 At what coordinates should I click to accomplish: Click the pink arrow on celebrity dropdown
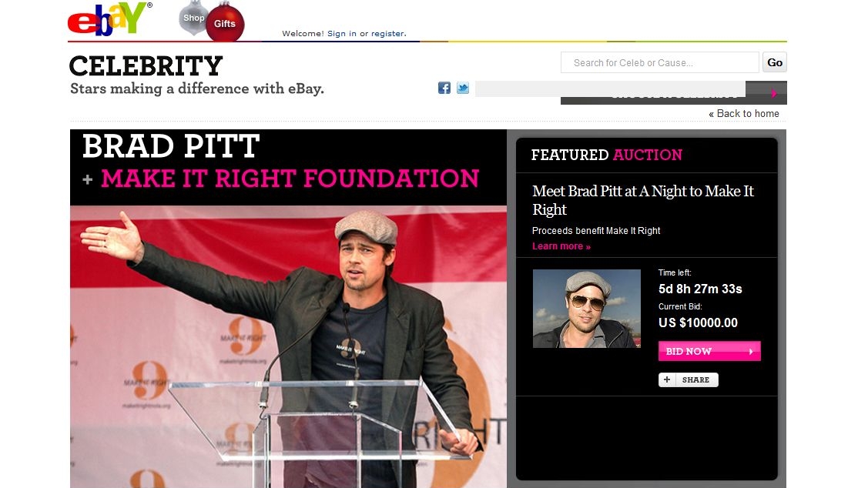pos(773,93)
